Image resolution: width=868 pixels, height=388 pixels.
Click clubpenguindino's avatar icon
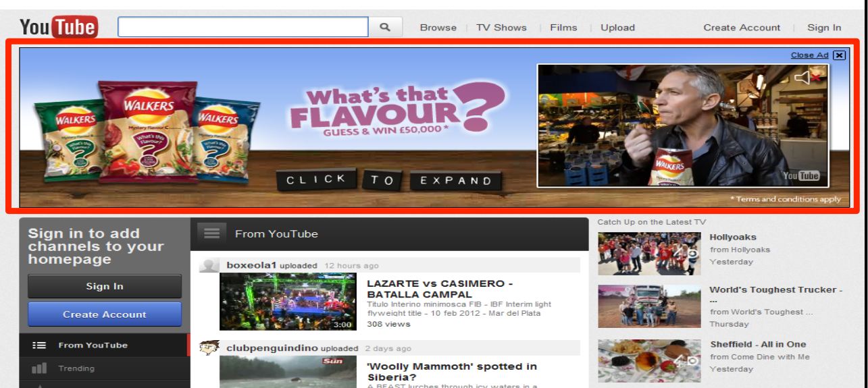[210, 348]
